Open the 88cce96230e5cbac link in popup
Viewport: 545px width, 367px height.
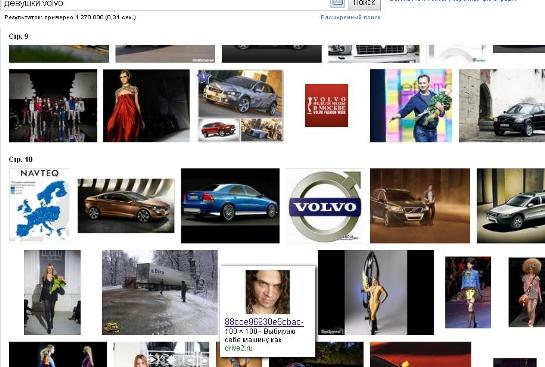(264, 322)
